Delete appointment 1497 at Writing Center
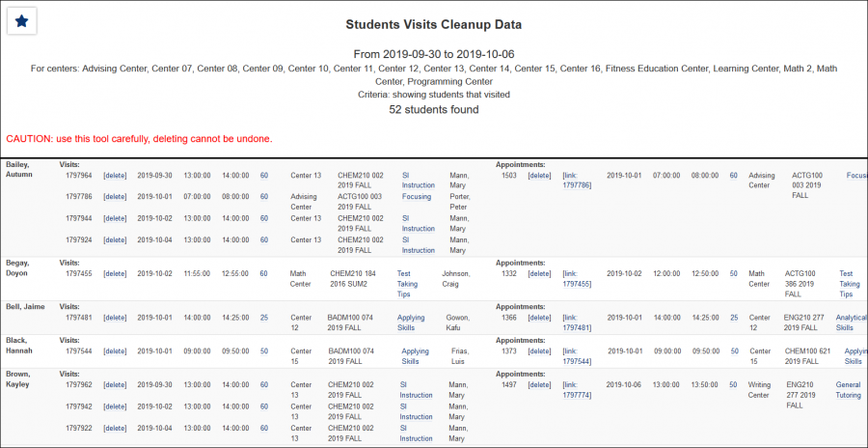 point(539,384)
